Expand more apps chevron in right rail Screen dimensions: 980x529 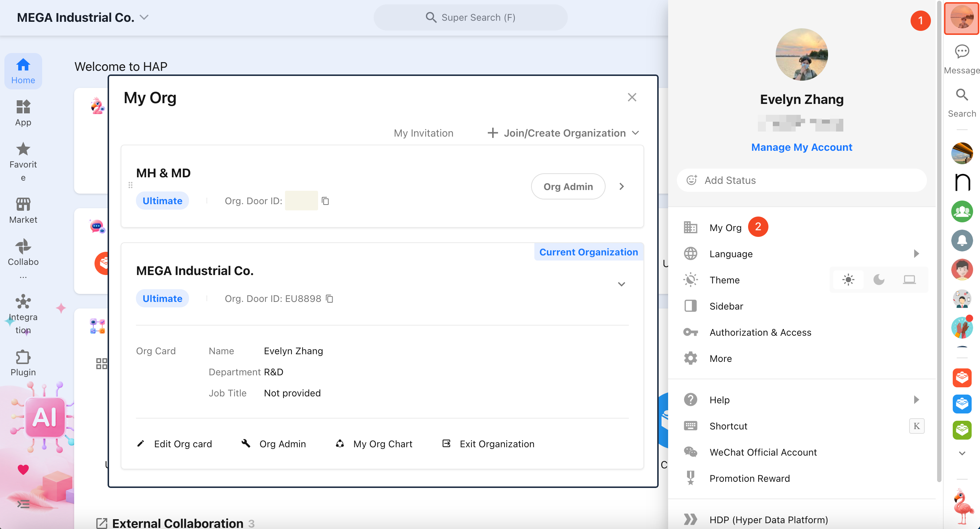(x=962, y=453)
